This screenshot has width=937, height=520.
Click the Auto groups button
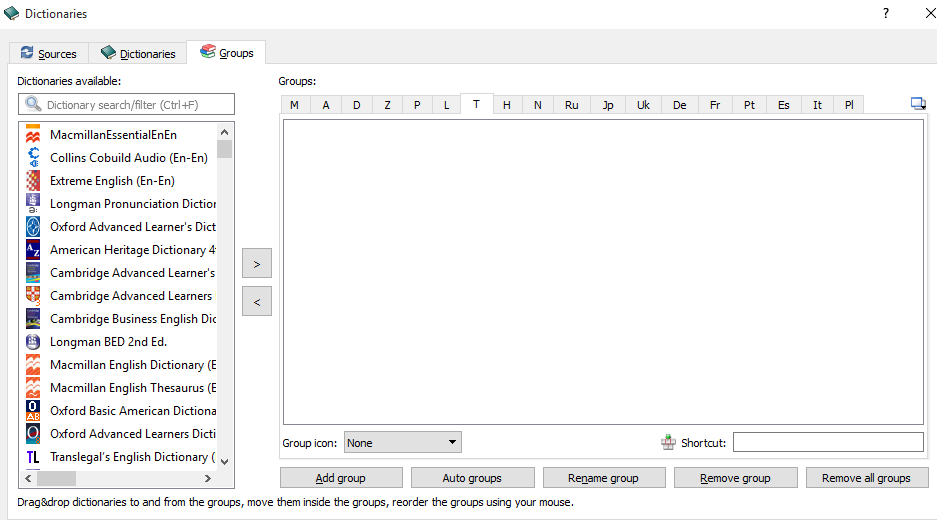tap(473, 478)
